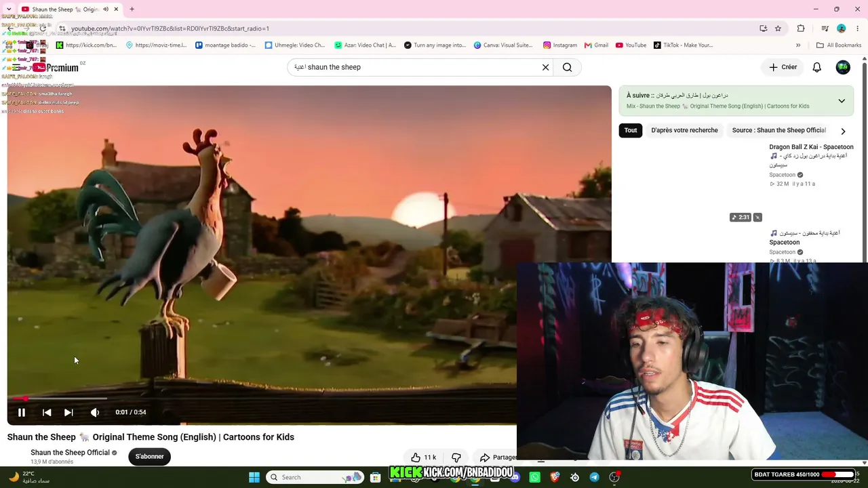Close the Shaun the Sheep browser tab
Viewport: 868px width, 488px height.
[x=116, y=9]
